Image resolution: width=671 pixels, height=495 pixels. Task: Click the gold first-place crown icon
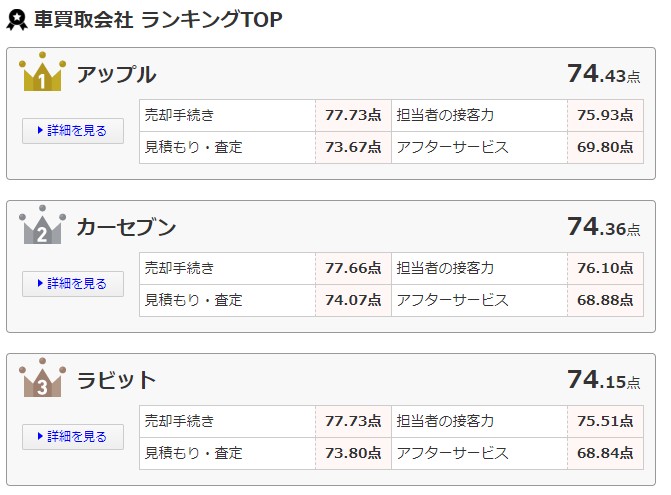click(x=42, y=71)
